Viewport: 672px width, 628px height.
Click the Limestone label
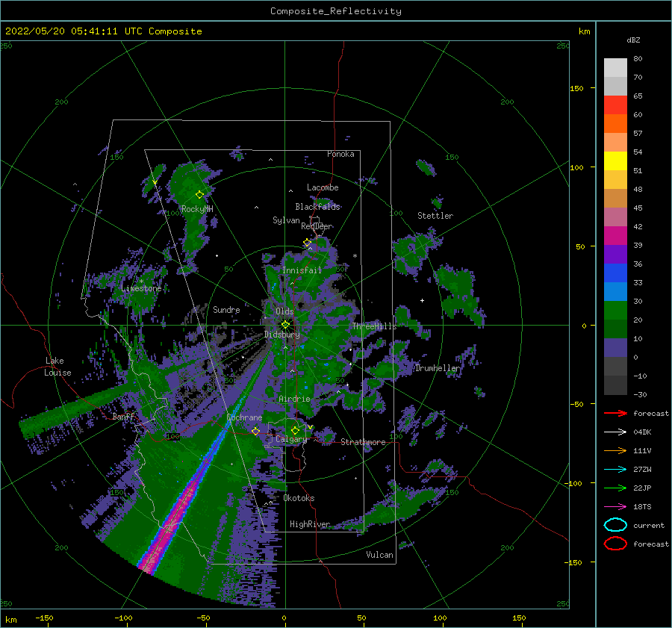coord(141,288)
